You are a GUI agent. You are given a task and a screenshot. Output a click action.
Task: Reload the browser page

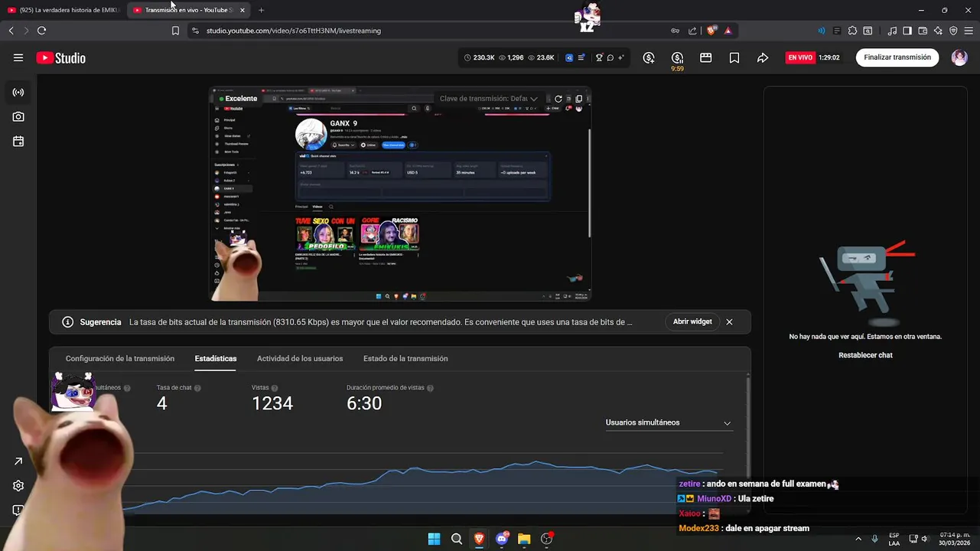41,31
